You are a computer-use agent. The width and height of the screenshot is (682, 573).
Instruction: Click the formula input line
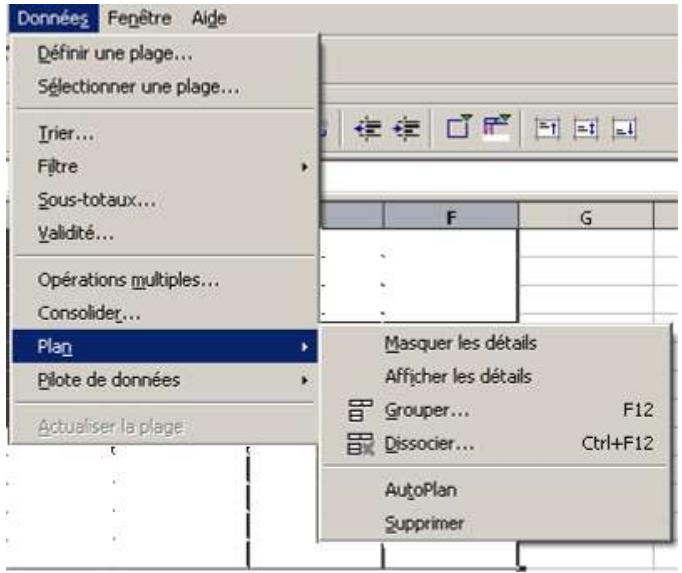click(x=499, y=177)
